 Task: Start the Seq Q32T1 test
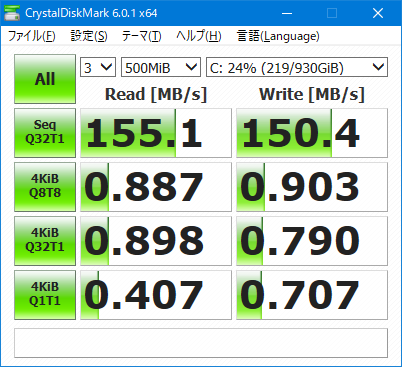[45, 133]
